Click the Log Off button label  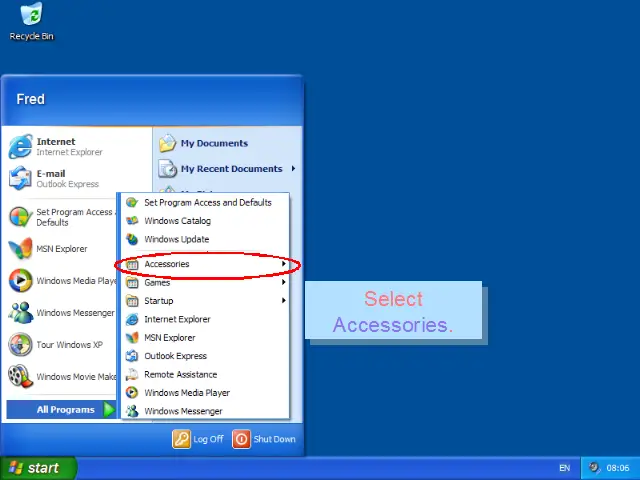[x=208, y=439]
